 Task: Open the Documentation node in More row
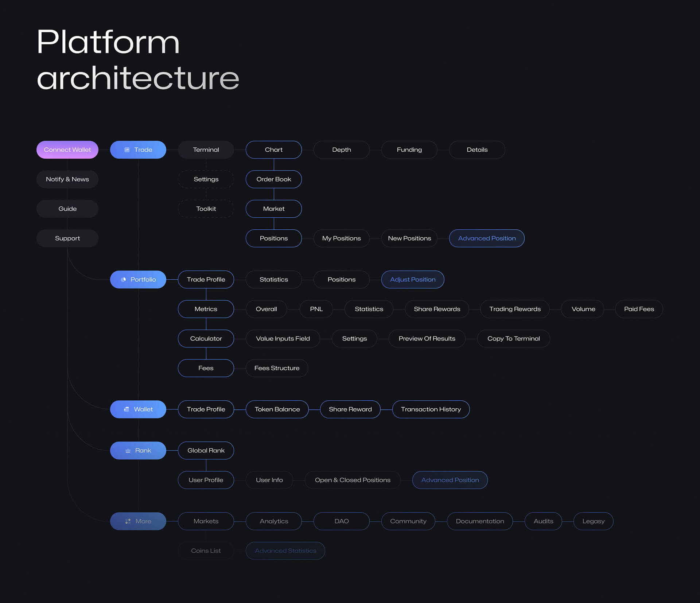point(480,521)
